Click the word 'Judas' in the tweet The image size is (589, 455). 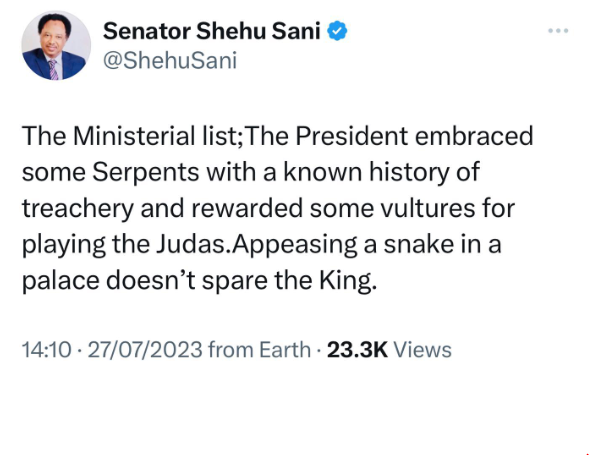click(193, 244)
